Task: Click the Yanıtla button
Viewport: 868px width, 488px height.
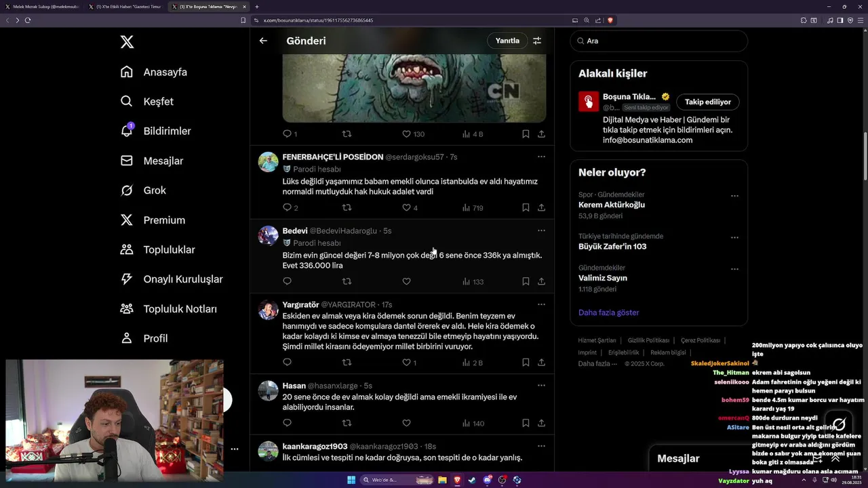Action: coord(507,41)
